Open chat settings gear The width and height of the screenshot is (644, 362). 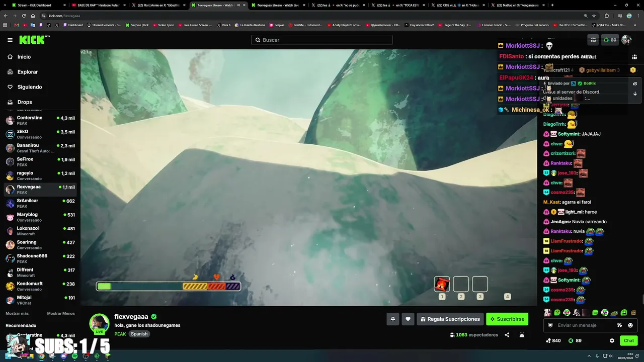[x=612, y=340]
